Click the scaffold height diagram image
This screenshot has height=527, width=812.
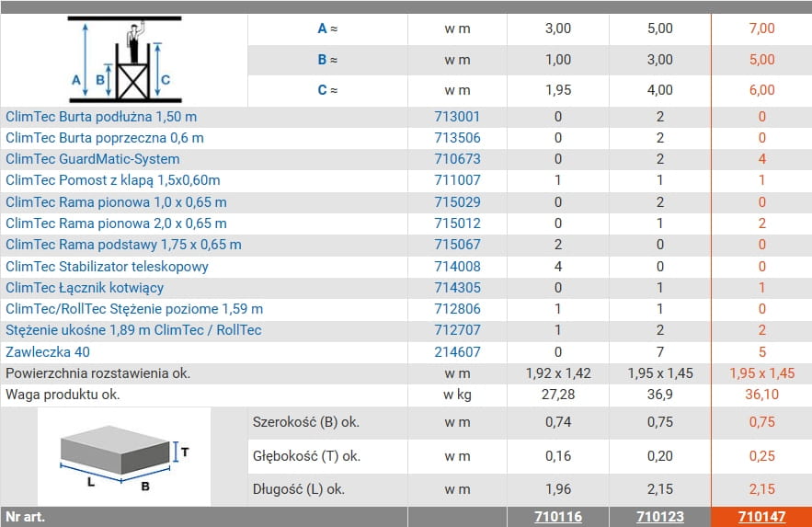(124, 60)
